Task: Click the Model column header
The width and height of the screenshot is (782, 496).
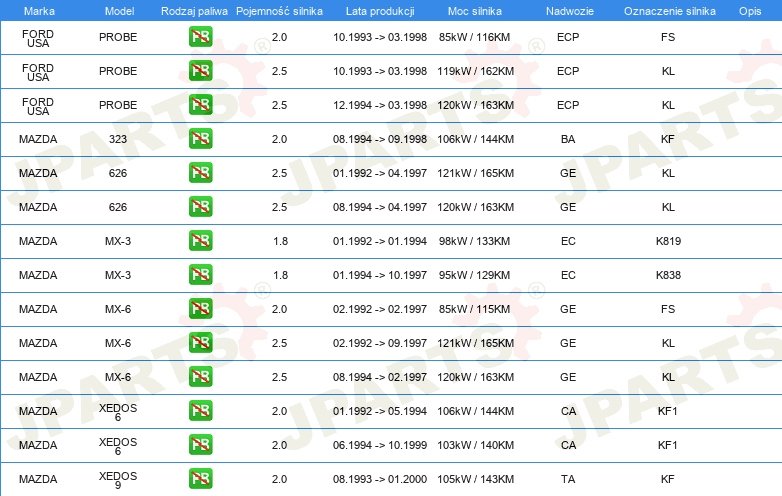Action: point(119,11)
